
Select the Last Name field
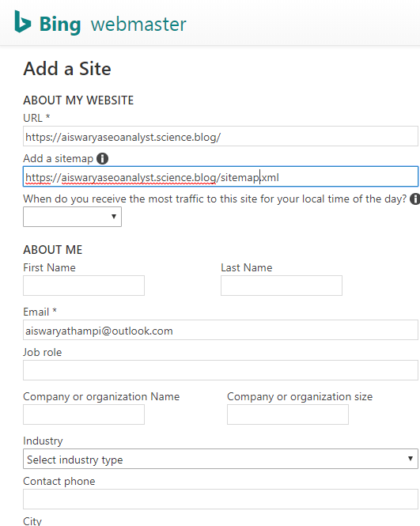point(282,286)
